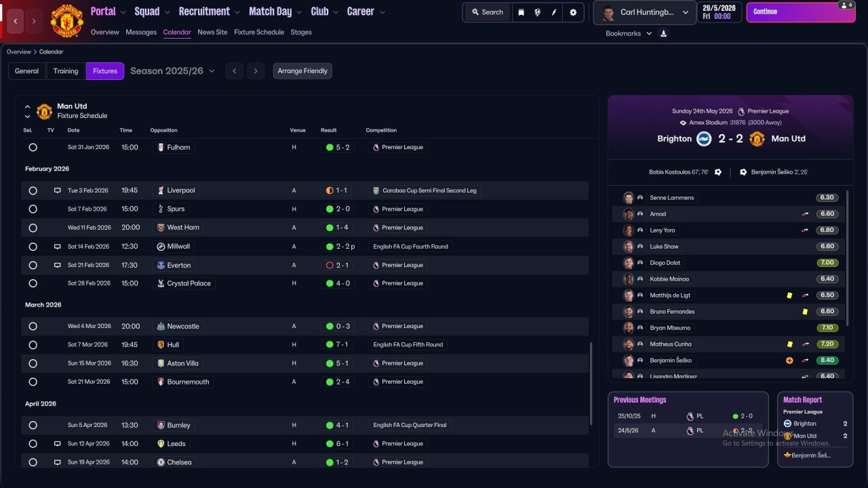868x488 pixels.
Task: Click the online users icon showing 4
Action: (x=846, y=5)
